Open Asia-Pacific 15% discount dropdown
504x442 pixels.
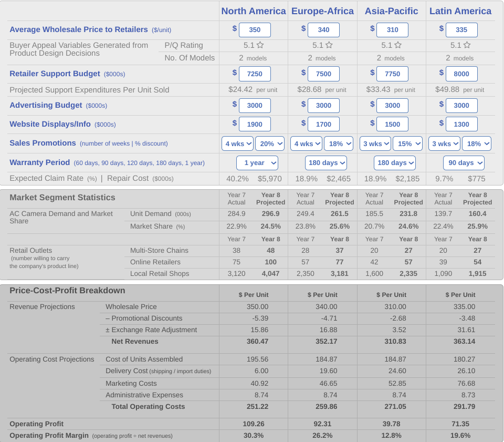point(407,143)
